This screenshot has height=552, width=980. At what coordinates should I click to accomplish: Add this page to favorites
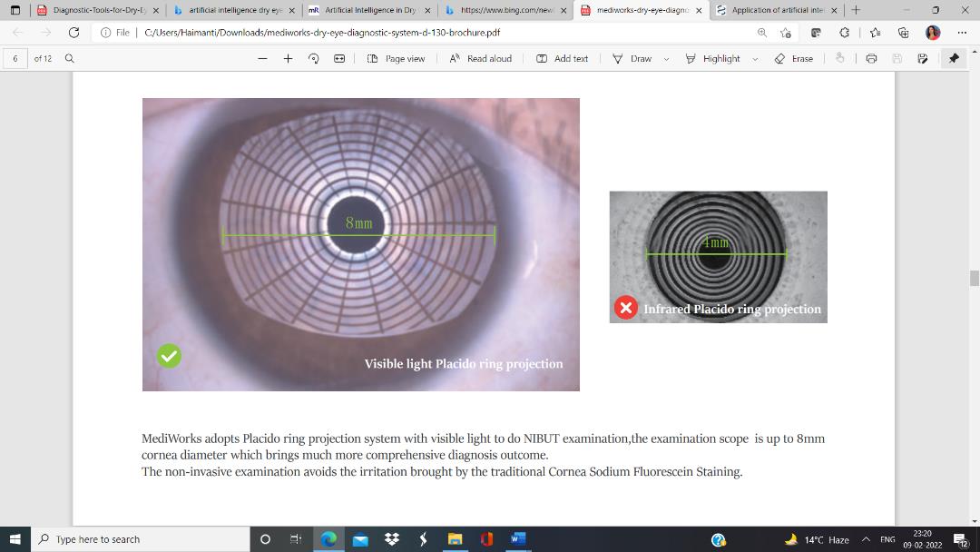pos(786,32)
